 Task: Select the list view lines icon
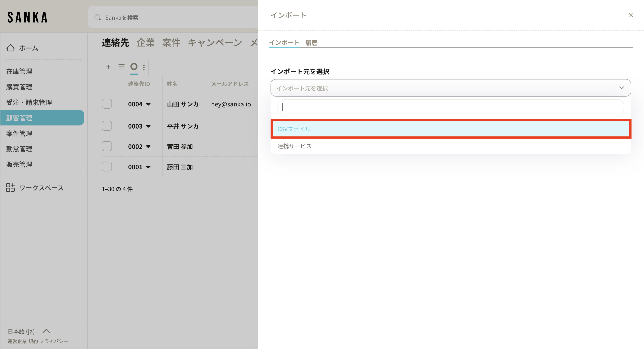(x=122, y=67)
